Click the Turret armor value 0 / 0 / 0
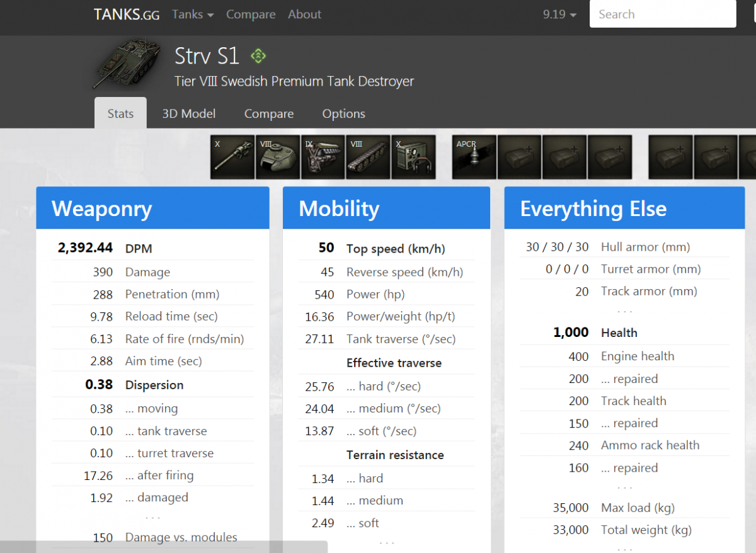 pos(568,269)
